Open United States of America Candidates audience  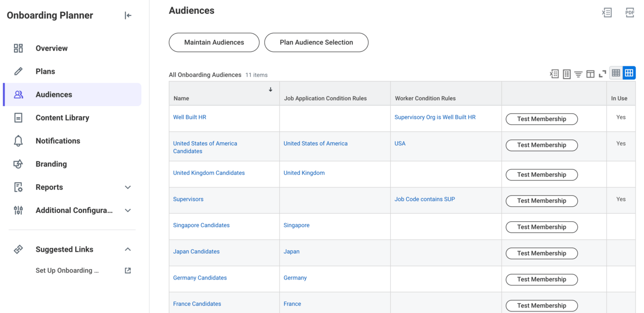[205, 147]
